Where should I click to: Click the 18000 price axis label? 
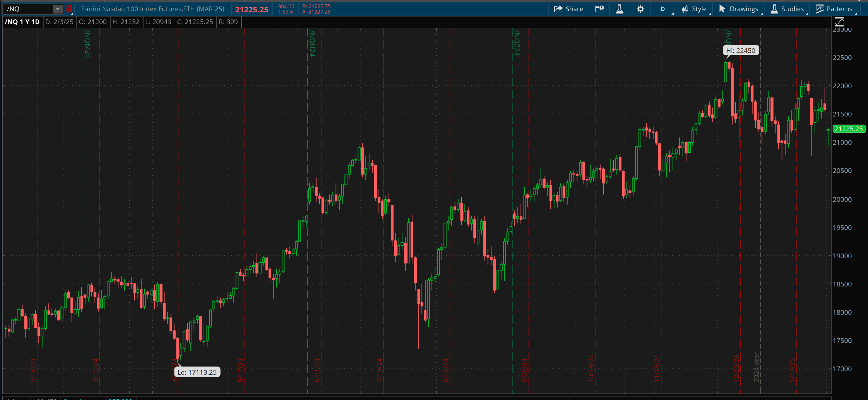[x=842, y=312]
